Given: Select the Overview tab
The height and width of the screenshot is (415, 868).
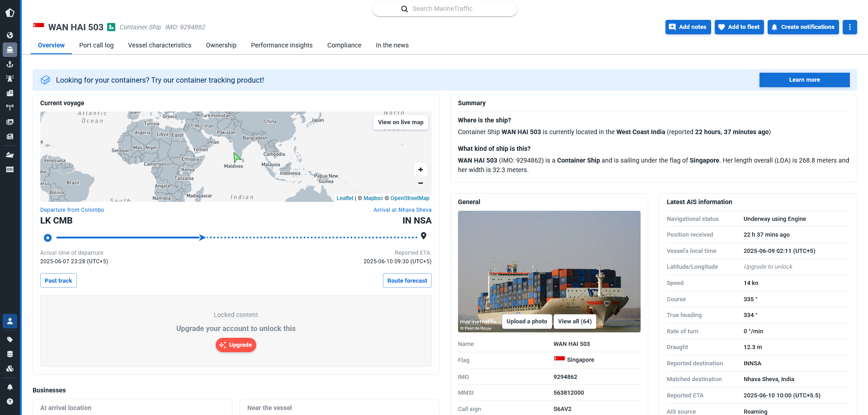Looking at the screenshot, I should click(51, 45).
